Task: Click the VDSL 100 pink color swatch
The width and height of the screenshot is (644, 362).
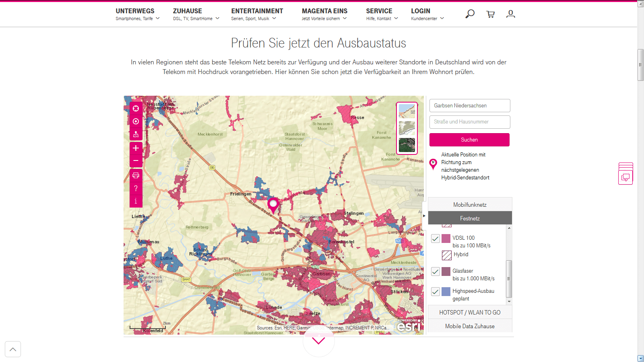Action: [x=446, y=239]
